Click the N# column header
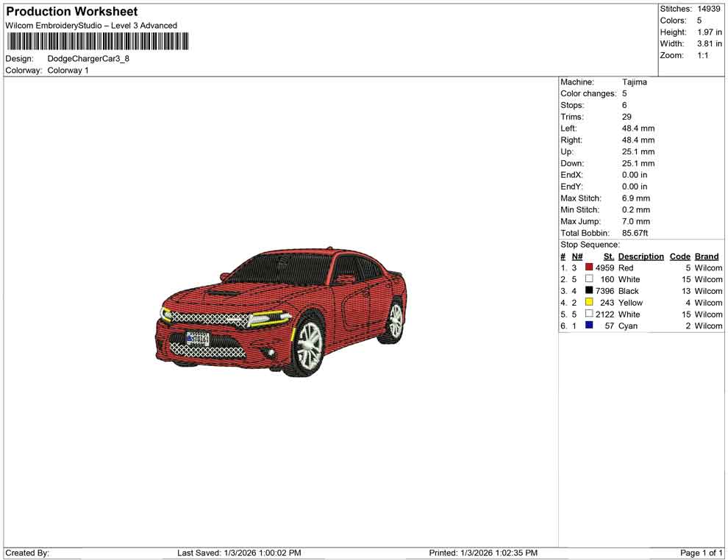 point(577,256)
